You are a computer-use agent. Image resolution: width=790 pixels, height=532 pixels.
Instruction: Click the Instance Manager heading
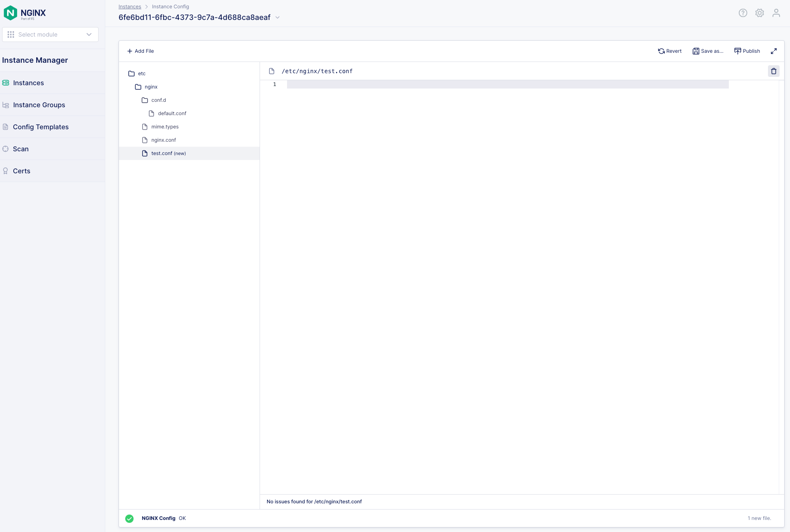pyautogui.click(x=35, y=60)
